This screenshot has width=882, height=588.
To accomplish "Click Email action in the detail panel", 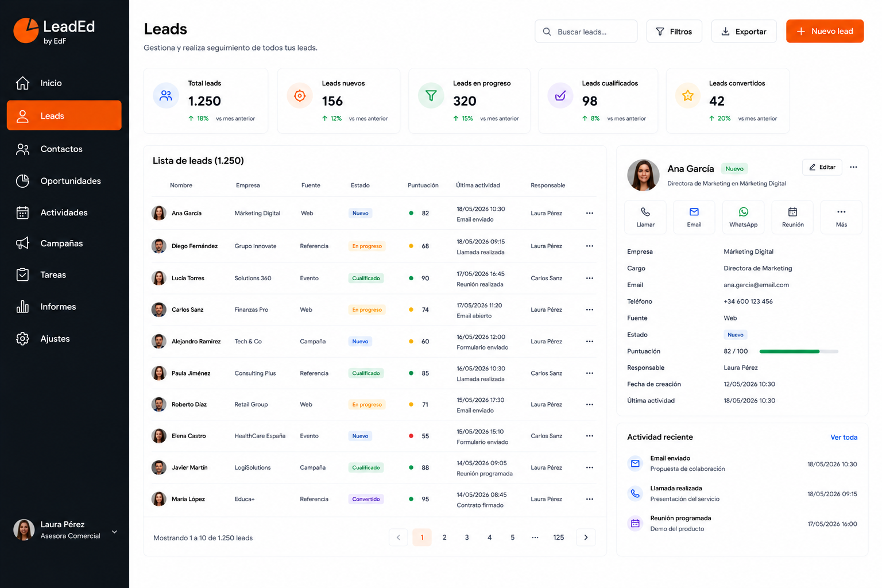I will pyautogui.click(x=694, y=217).
